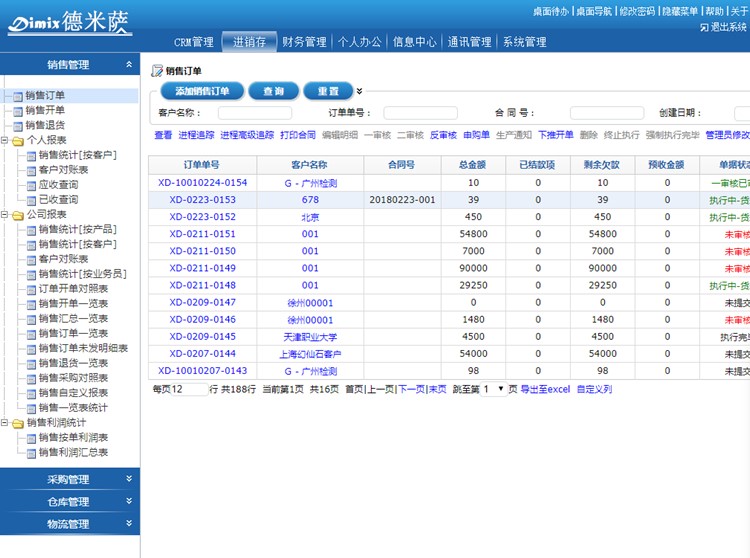Click the 每页 rows-per-page input
Screen dimensions: 750x558
189,389
